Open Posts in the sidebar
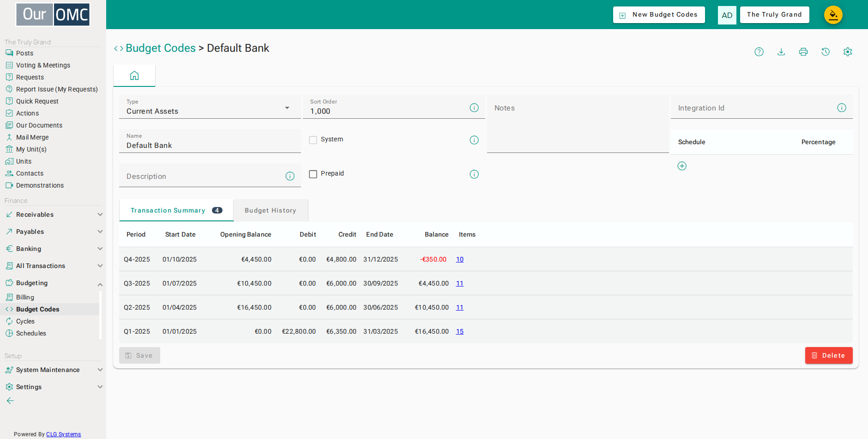The height and width of the screenshot is (439, 868). click(25, 53)
